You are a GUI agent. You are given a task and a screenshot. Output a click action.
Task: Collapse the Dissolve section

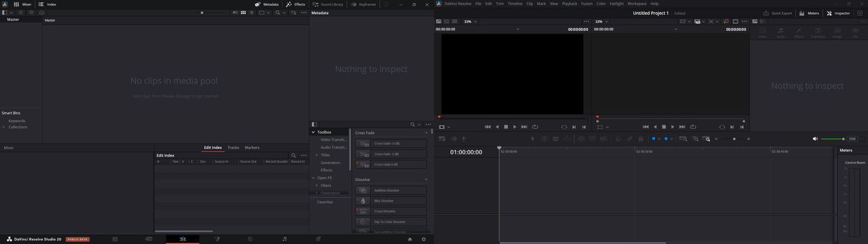pyautogui.click(x=427, y=180)
